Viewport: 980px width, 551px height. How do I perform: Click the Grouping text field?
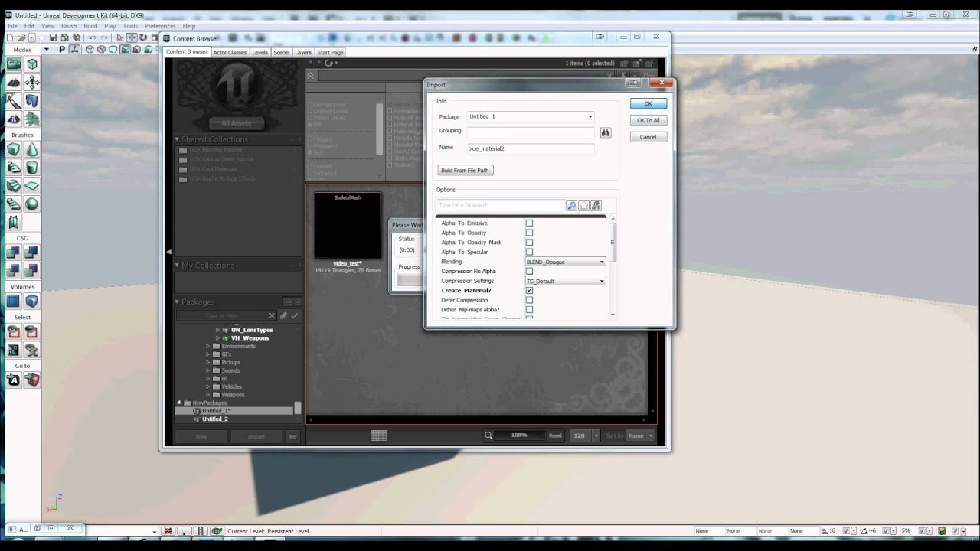[530, 132]
